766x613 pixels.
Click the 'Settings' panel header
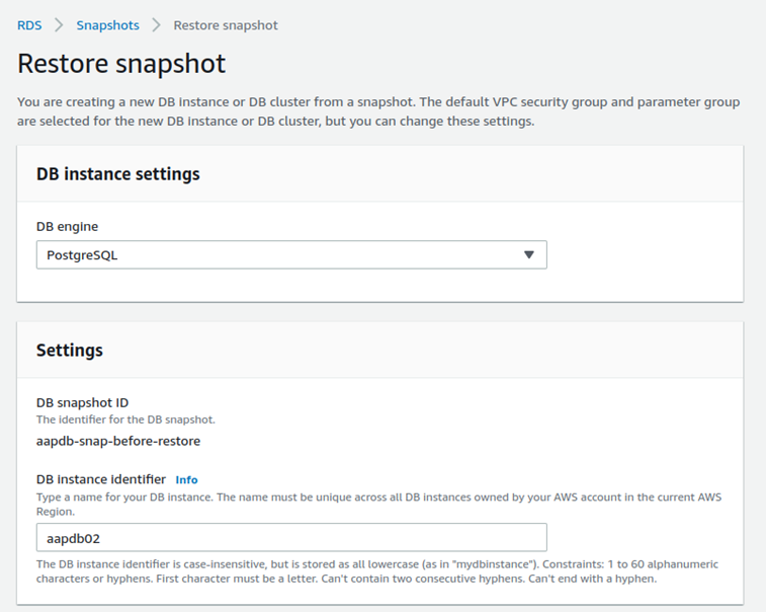click(70, 350)
